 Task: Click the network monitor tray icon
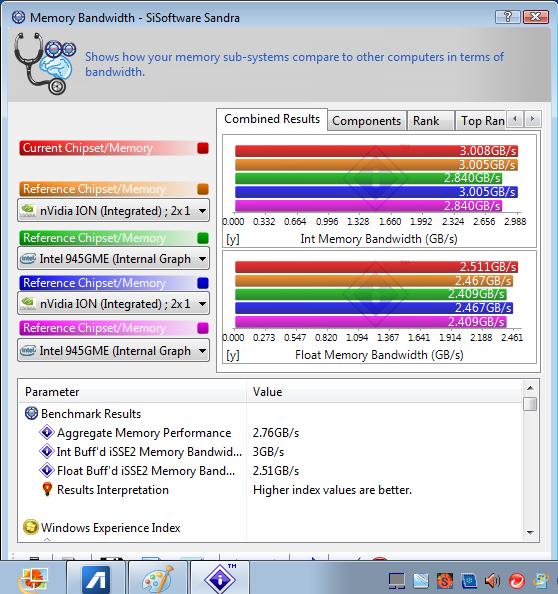[x=397, y=580]
